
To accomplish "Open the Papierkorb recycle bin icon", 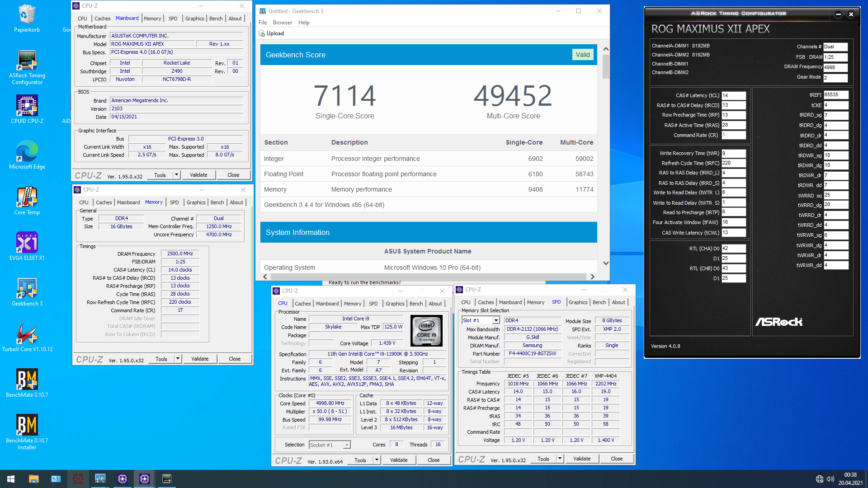I will coord(27,18).
